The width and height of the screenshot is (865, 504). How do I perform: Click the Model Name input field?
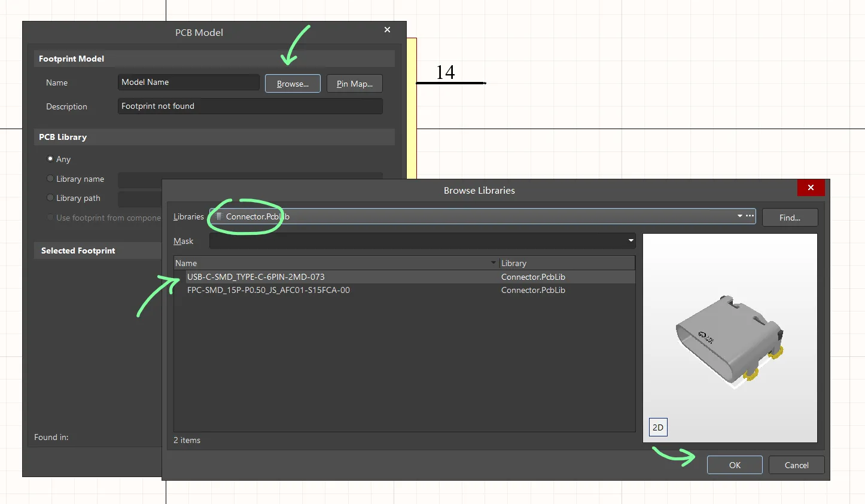coord(188,82)
